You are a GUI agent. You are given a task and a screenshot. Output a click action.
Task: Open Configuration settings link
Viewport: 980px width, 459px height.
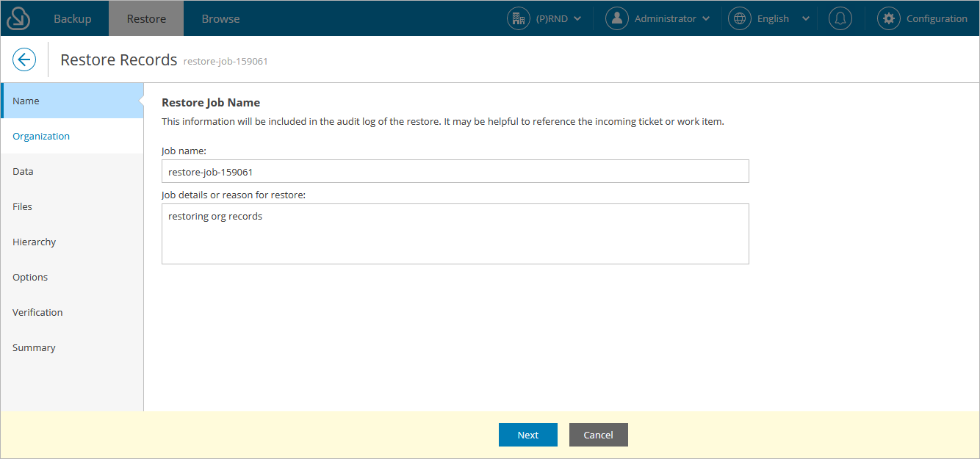tap(937, 18)
